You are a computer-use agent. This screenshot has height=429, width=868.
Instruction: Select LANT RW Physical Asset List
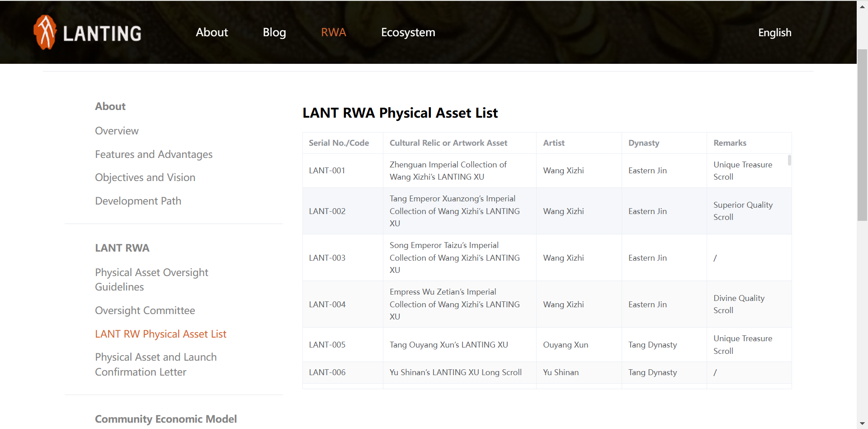click(x=160, y=334)
